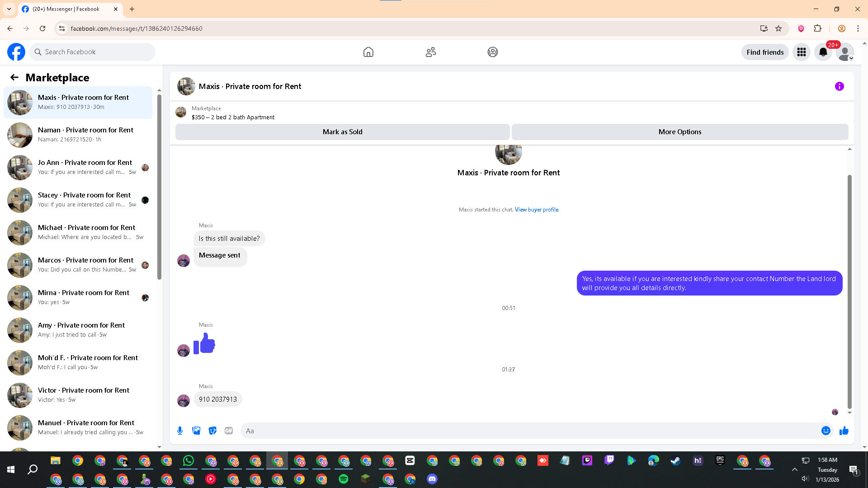Viewport: 868px width, 488px height.
Task: Attach a file with photo icon
Action: click(x=196, y=431)
